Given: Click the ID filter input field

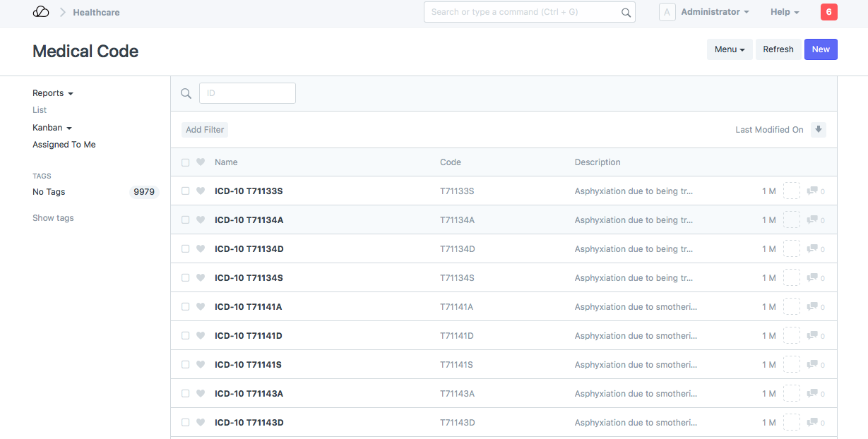Looking at the screenshot, I should (247, 93).
